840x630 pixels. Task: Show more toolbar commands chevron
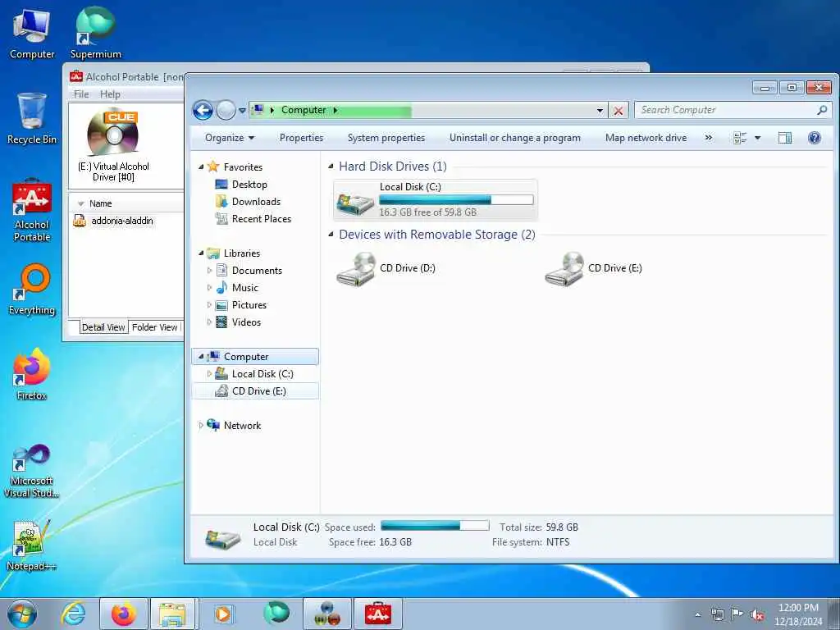click(708, 138)
